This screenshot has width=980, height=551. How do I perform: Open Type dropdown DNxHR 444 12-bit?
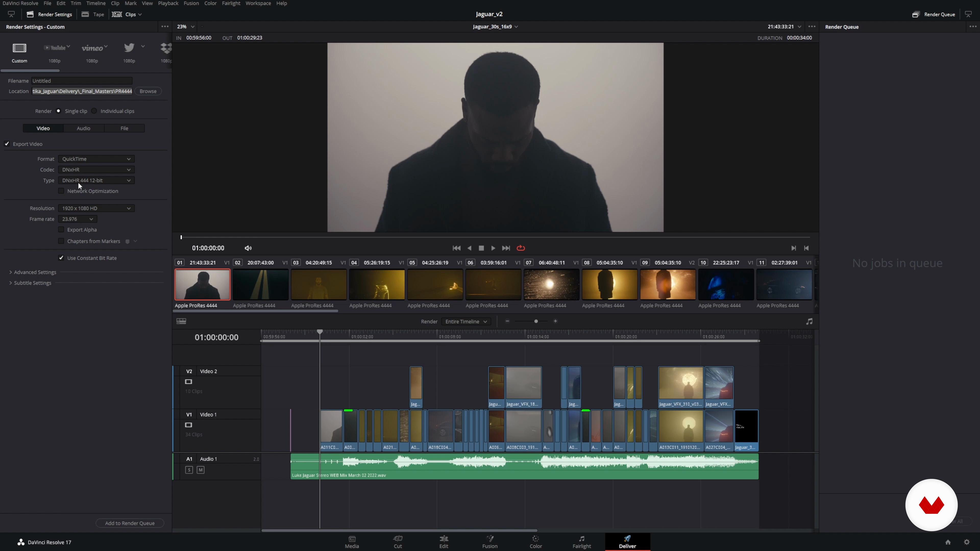tap(96, 180)
